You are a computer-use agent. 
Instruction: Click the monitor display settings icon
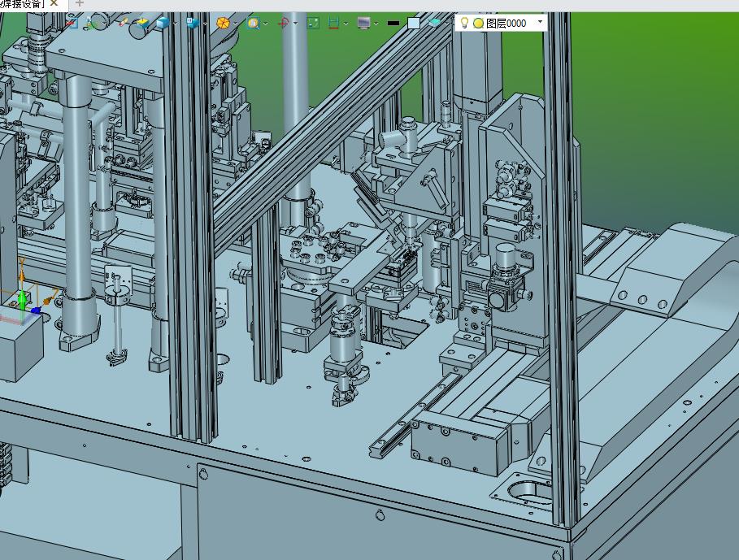[364, 23]
